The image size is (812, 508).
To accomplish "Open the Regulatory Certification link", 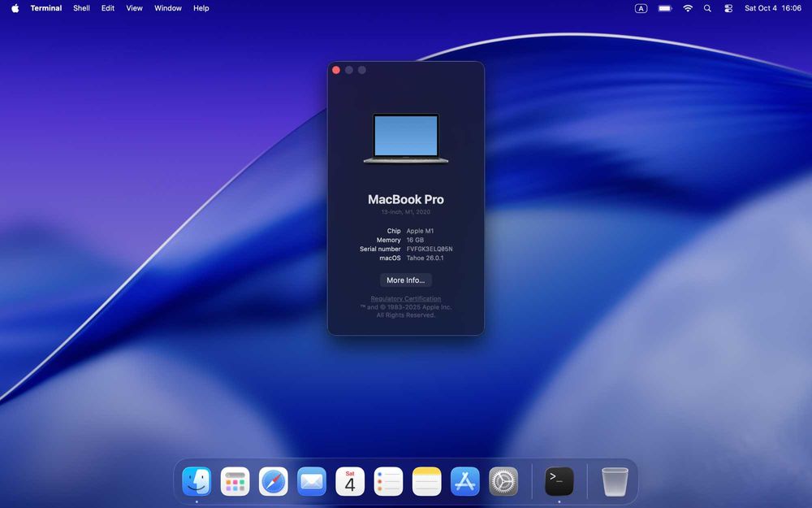I will coord(406,299).
